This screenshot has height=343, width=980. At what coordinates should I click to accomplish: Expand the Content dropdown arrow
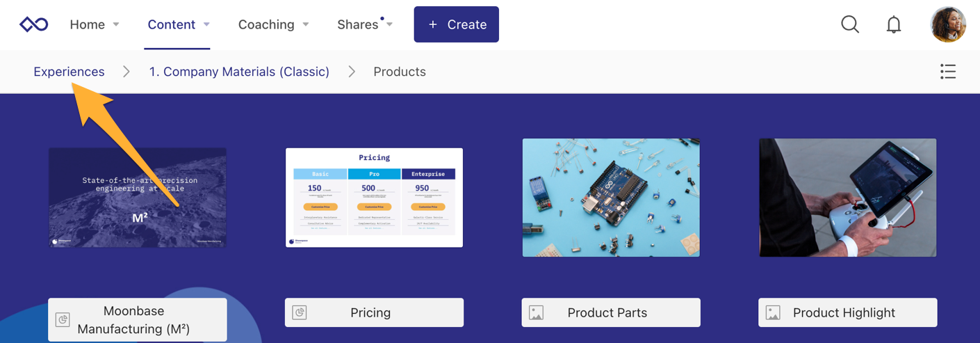[206, 24]
